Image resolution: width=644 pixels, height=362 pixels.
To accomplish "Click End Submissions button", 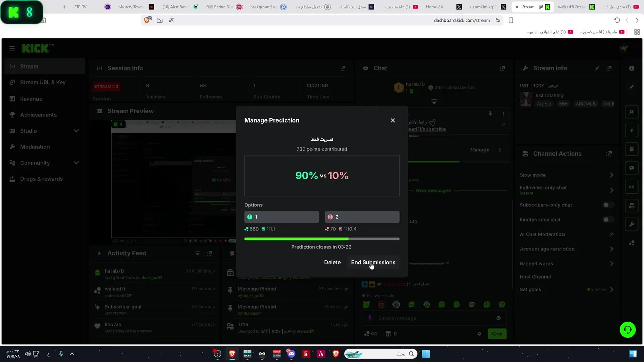I will pos(373,262).
